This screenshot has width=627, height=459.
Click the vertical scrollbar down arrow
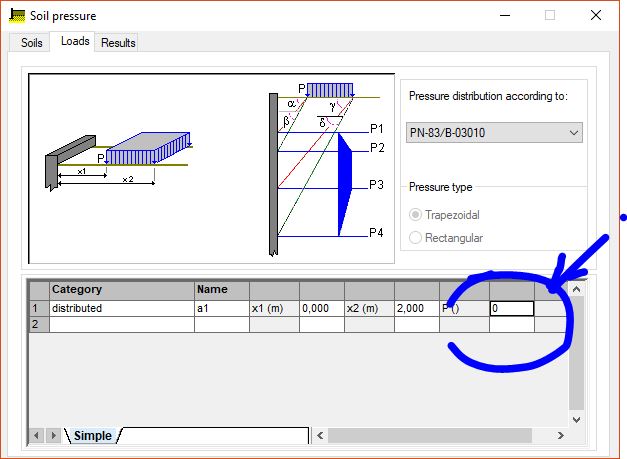(576, 419)
